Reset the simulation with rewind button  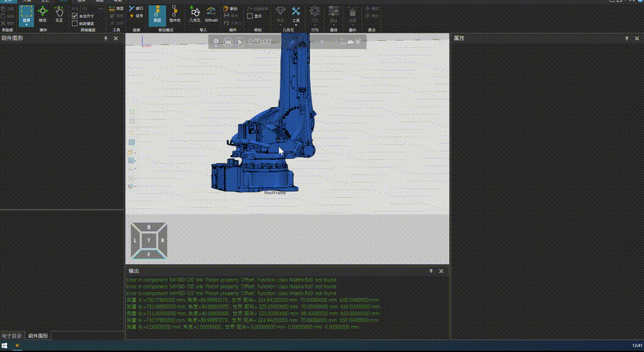tap(228, 42)
